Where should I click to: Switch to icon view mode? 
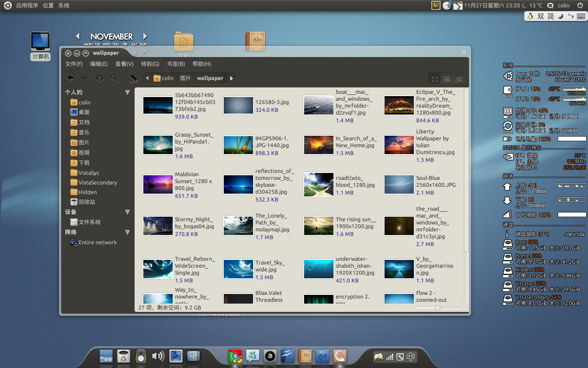tap(435, 79)
